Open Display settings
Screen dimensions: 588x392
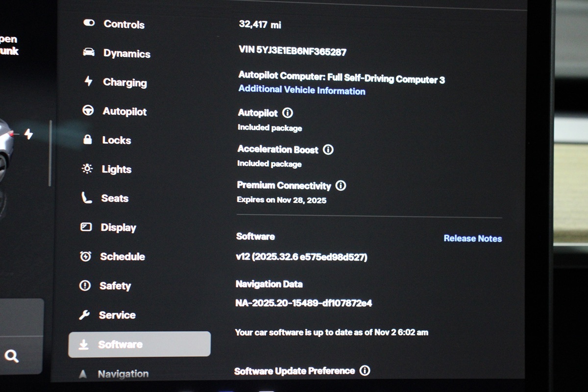[118, 227]
